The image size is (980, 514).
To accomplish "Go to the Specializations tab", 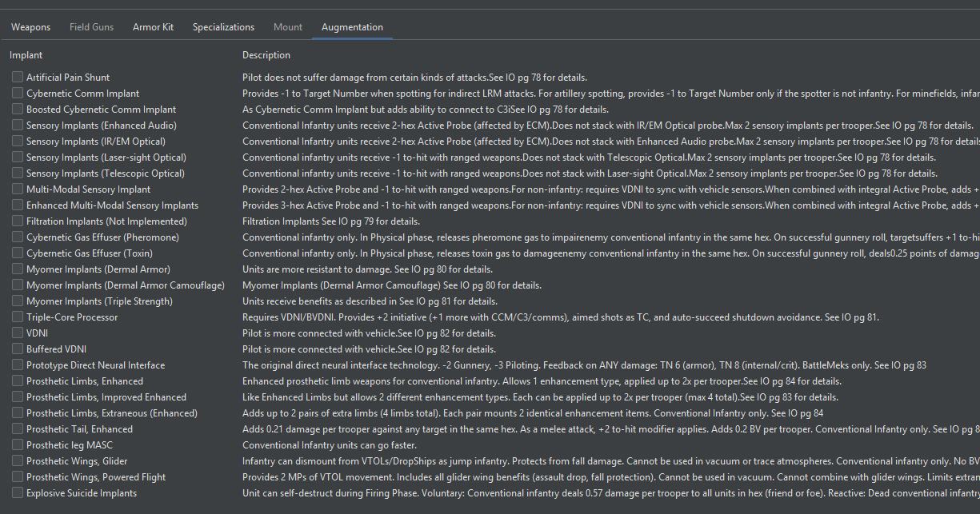I will click(223, 27).
